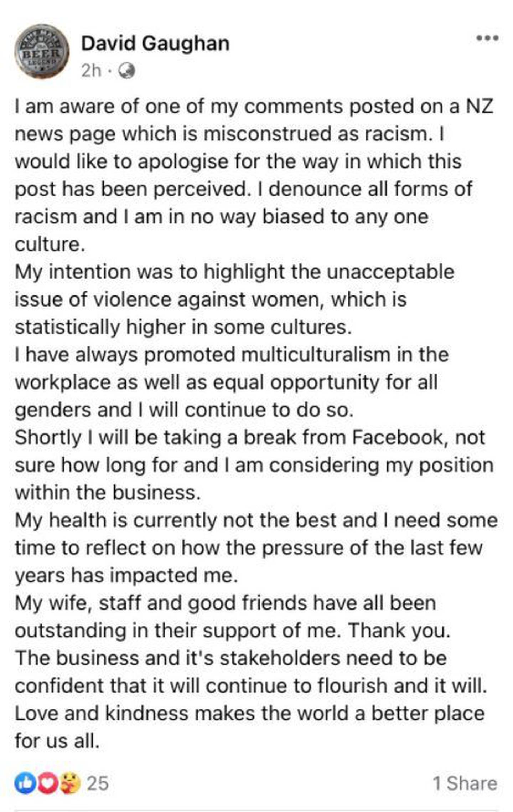This screenshot has height=812, width=513.
Task: Open David Gaughan's profile name link
Action: 155,43
